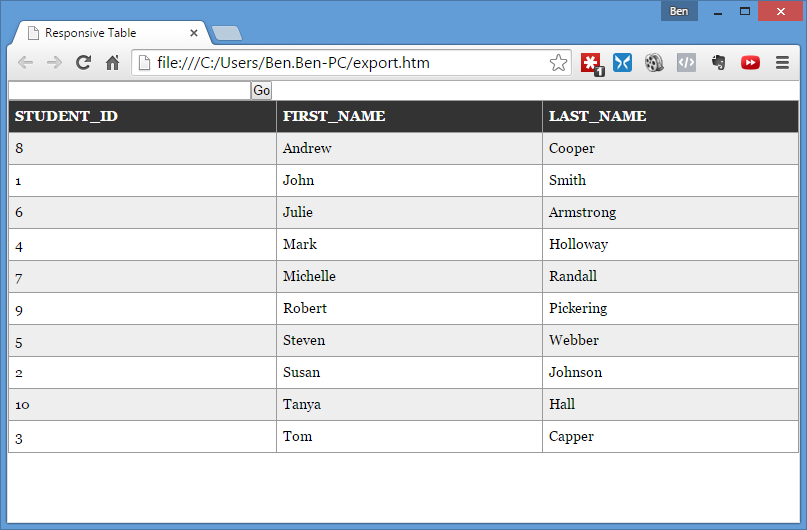Click the red YouTube extension icon

tap(750, 63)
